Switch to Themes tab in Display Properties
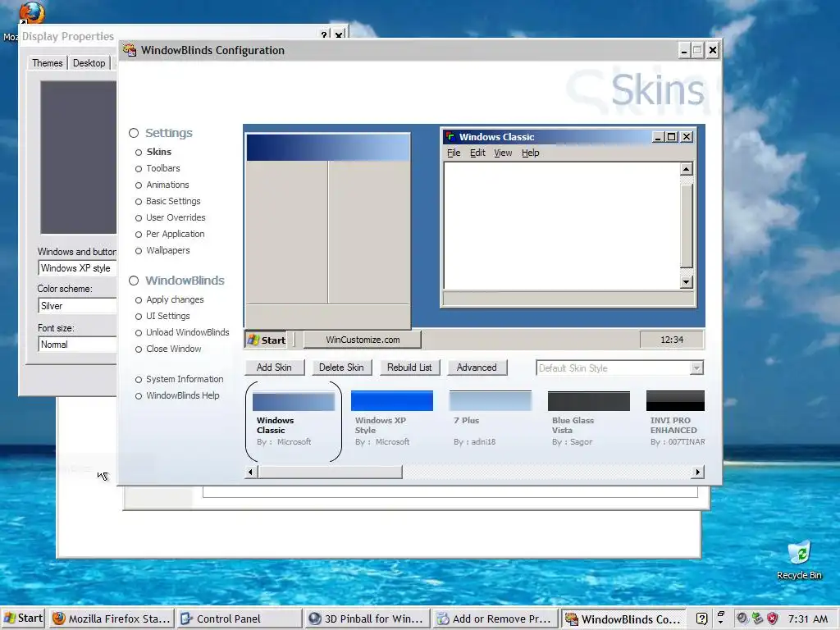 point(47,63)
